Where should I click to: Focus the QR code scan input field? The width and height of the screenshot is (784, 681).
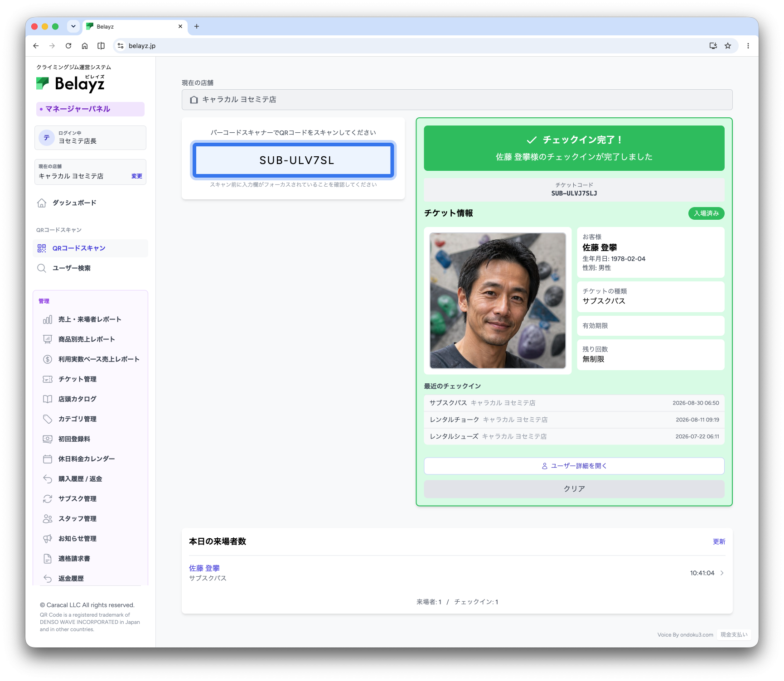click(x=293, y=160)
